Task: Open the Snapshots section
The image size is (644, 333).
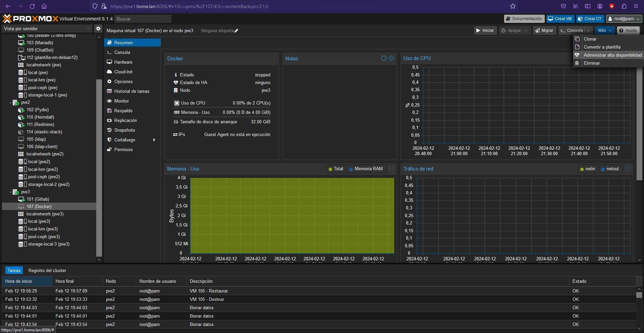Action: coord(132,130)
